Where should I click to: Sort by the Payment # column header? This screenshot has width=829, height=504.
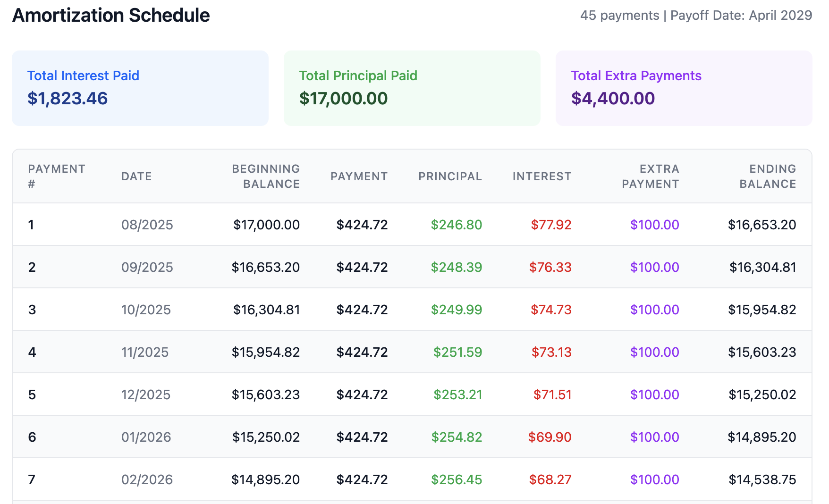(x=56, y=176)
